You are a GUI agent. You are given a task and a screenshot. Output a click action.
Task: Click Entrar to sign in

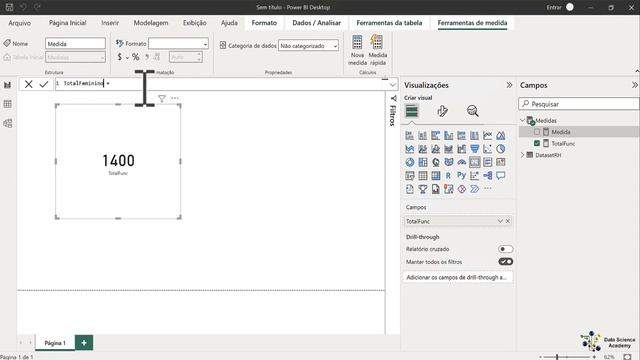pos(554,7)
